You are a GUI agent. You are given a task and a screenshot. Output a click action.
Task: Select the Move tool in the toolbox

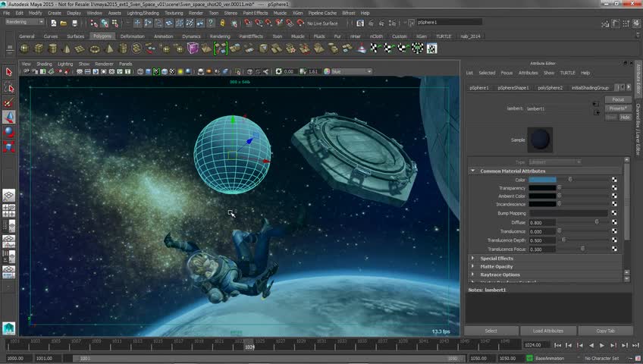[9, 118]
